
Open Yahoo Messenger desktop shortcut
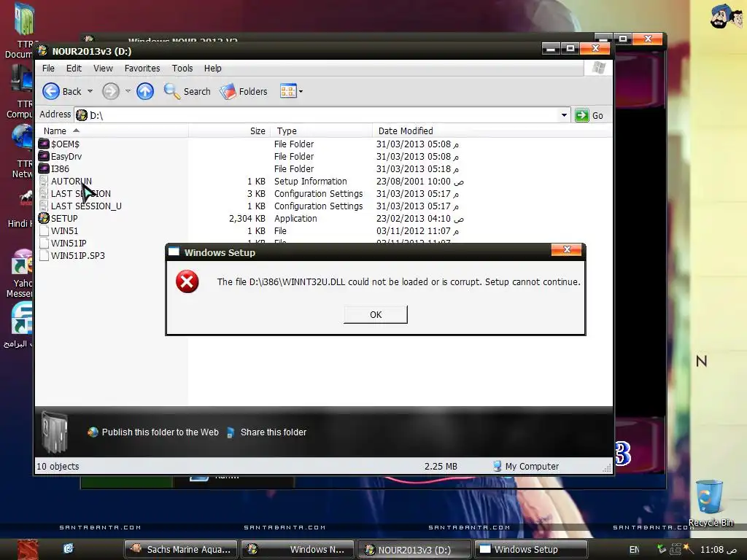(x=20, y=274)
